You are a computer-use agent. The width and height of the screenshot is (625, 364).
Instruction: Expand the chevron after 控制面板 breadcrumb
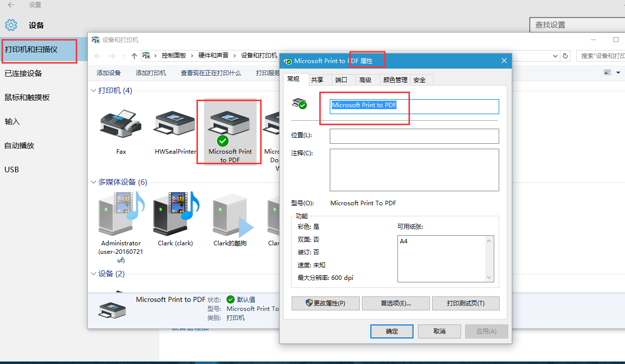click(x=192, y=56)
